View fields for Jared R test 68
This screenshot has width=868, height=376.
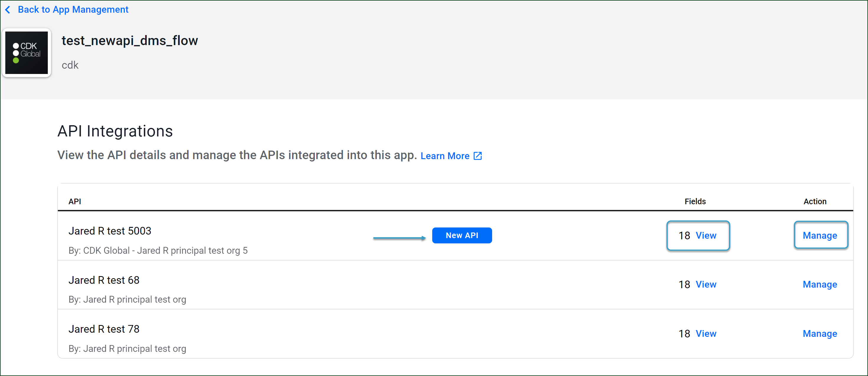click(x=706, y=284)
